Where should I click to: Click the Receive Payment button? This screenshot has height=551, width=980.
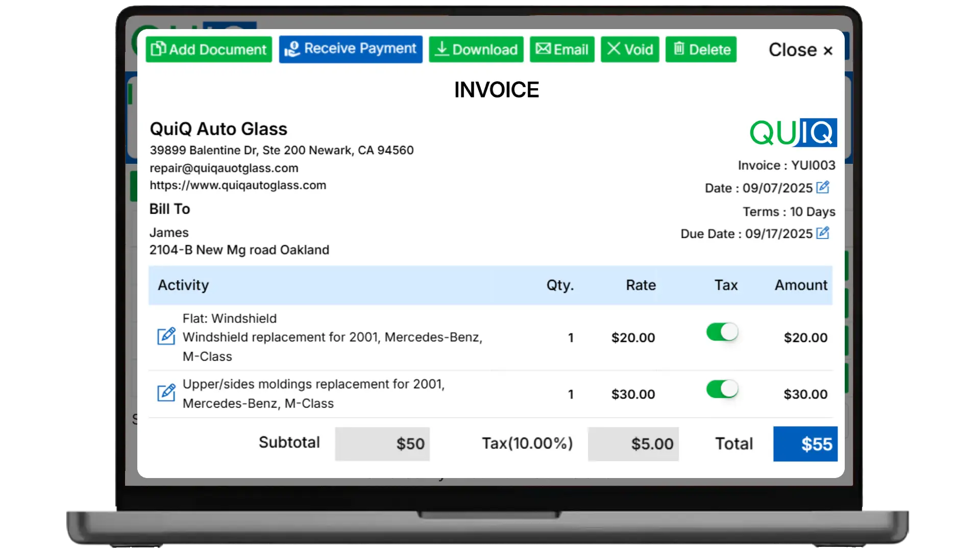[x=351, y=49]
